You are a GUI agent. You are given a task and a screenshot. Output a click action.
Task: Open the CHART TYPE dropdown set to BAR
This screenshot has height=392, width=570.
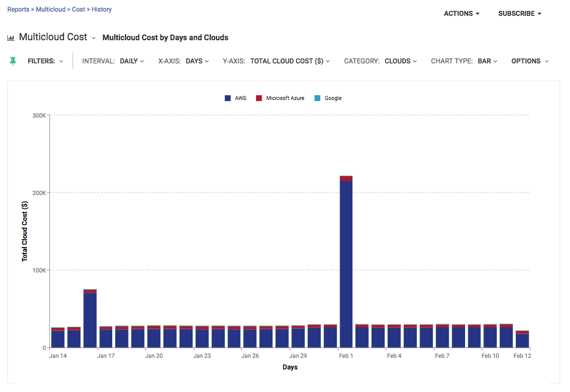click(486, 61)
